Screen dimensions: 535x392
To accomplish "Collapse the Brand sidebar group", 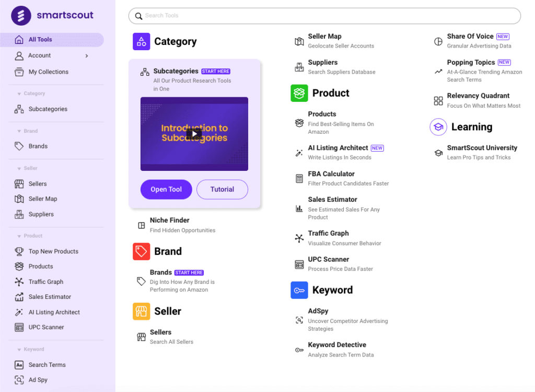I will click(x=19, y=131).
